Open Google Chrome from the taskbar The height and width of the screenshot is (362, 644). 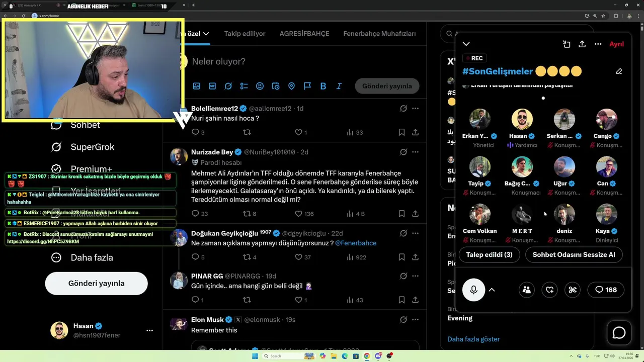point(367,356)
